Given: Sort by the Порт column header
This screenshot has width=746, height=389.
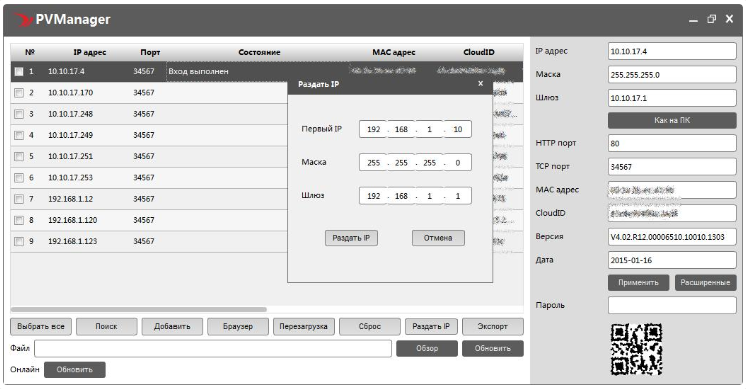Looking at the screenshot, I should [x=150, y=52].
